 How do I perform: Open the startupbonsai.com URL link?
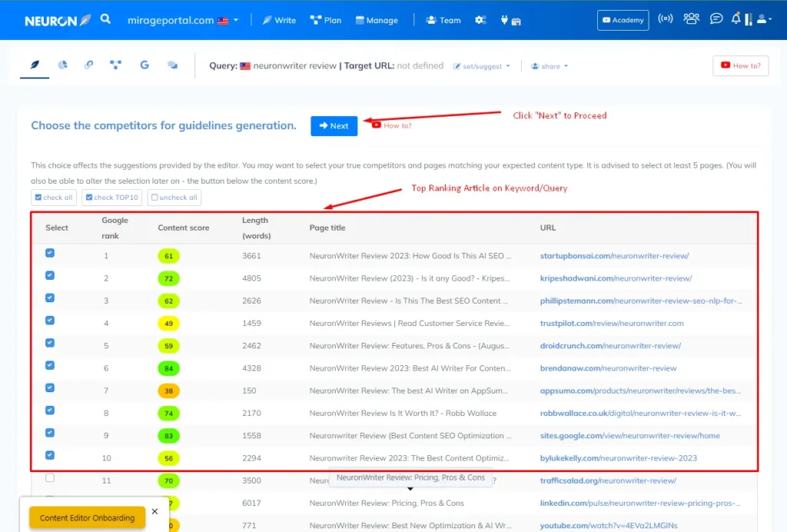tap(614, 256)
